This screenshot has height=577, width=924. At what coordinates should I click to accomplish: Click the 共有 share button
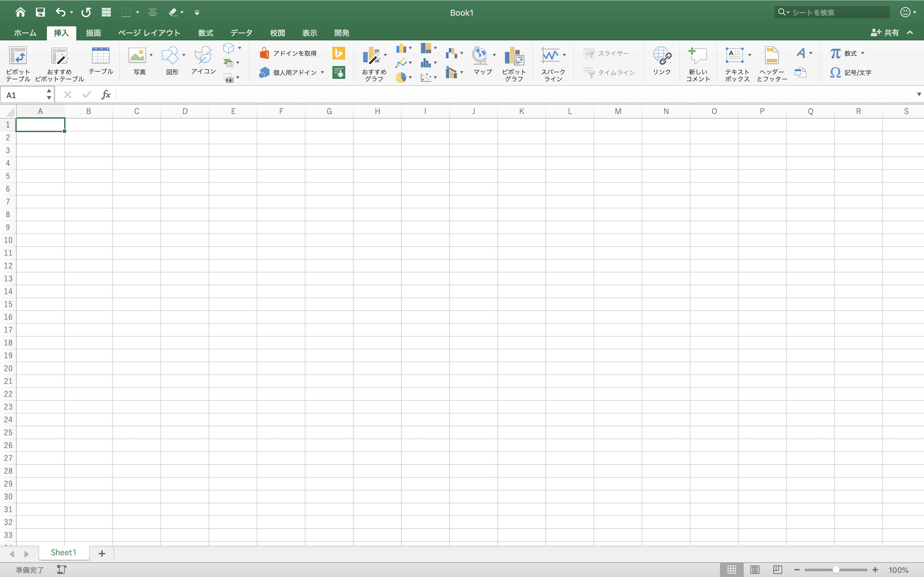[885, 33]
